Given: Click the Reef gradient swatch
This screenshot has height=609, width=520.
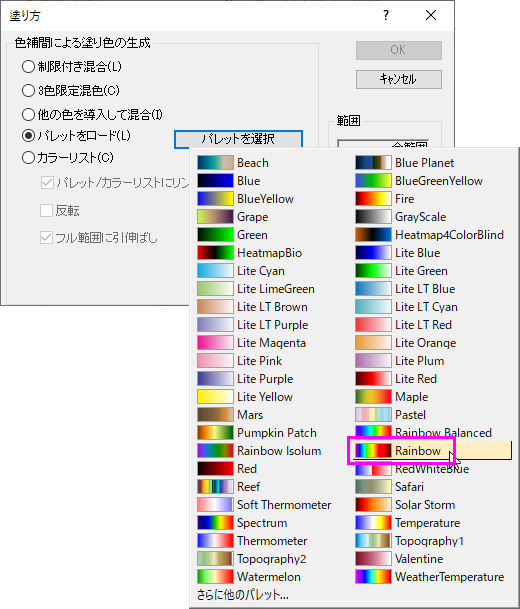Looking at the screenshot, I should tap(215, 487).
